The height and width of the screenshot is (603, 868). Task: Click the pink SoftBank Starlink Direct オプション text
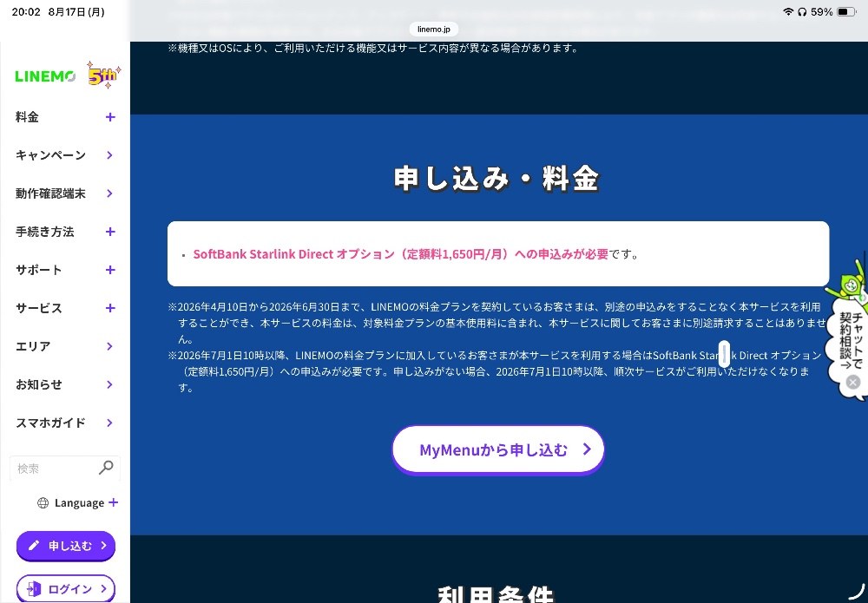(401, 254)
